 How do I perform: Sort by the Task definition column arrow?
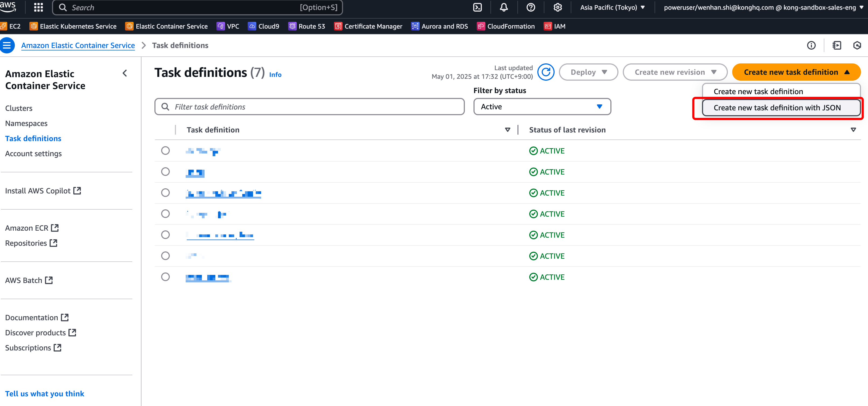click(x=507, y=130)
